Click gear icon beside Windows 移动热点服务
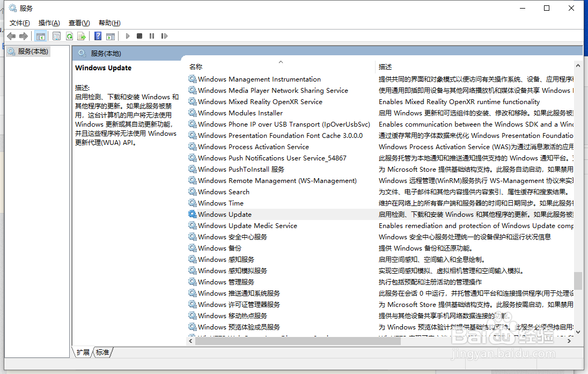 [x=193, y=316]
